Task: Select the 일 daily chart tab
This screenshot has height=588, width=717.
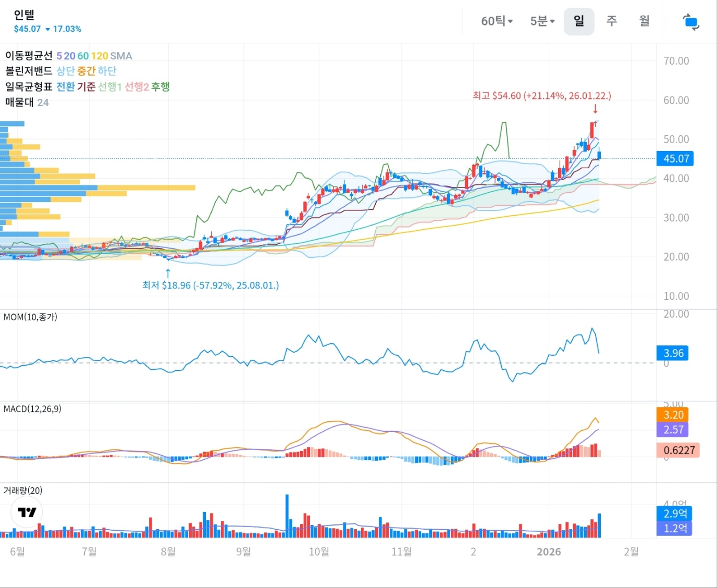Action: [x=578, y=21]
